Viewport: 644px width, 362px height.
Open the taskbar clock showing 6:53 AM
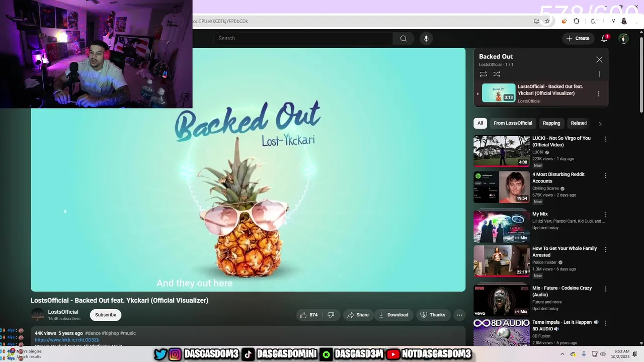click(x=622, y=354)
